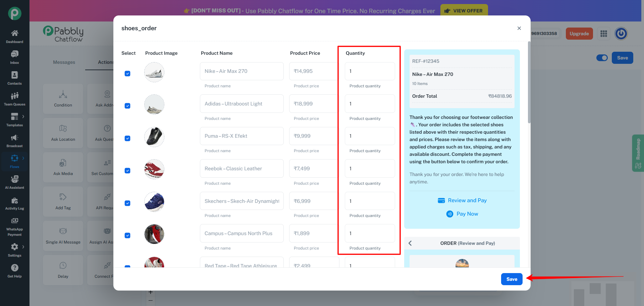Open the Inbox sidebar icon
The height and width of the screenshot is (306, 644).
pyautogui.click(x=14, y=57)
